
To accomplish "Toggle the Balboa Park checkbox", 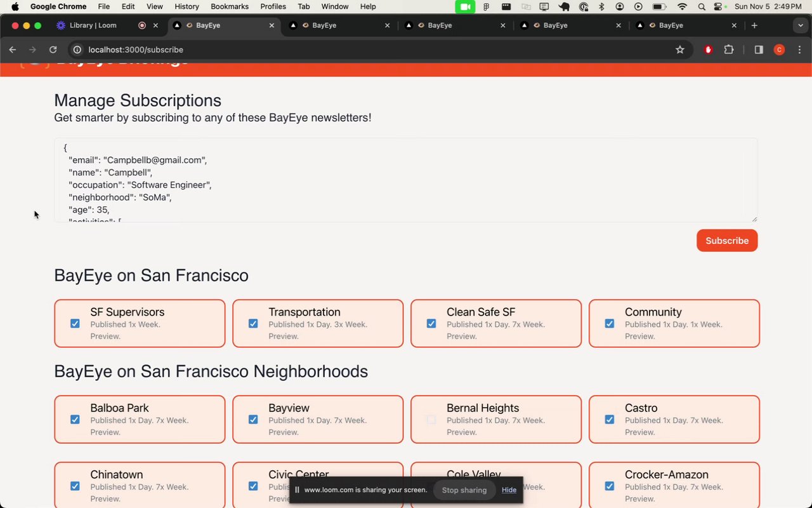I will [75, 420].
